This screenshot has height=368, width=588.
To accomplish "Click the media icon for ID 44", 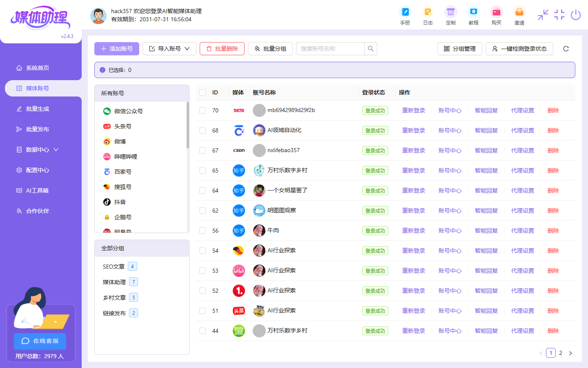I will pos(239,331).
